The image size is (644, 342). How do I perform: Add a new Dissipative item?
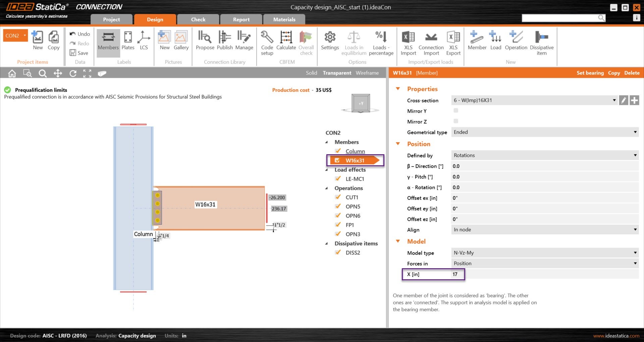coord(542,42)
